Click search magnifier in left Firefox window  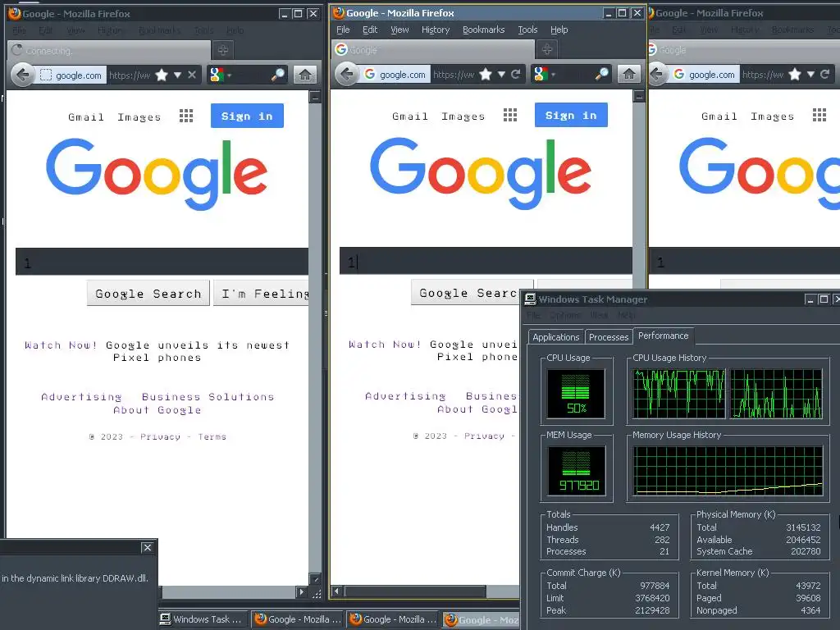tap(277, 75)
